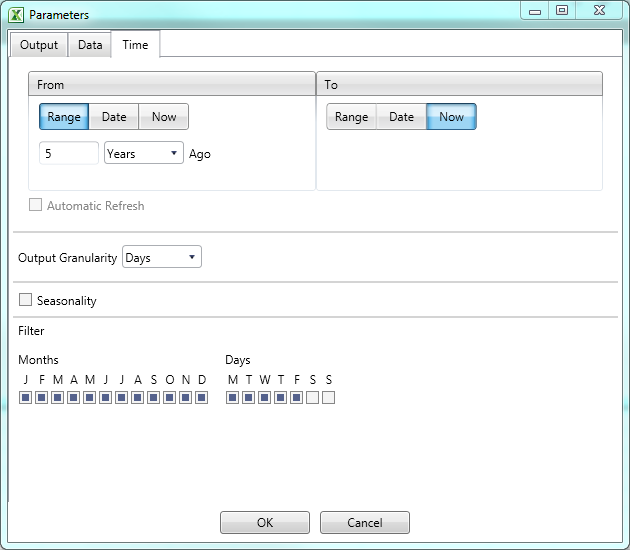Enable the Seasonality checkbox
The image size is (630, 550).
pos(26,300)
